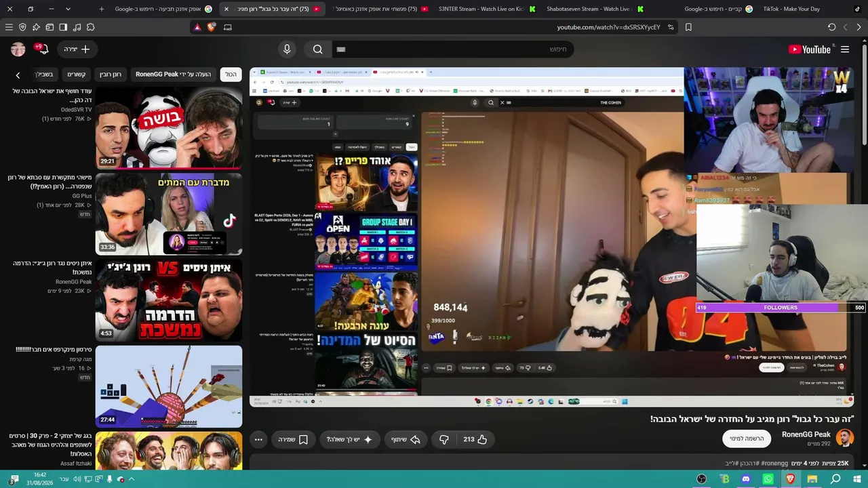Switch to the TikTok - Make Your Day tab
The height and width of the screenshot is (488, 868).
point(810,9)
